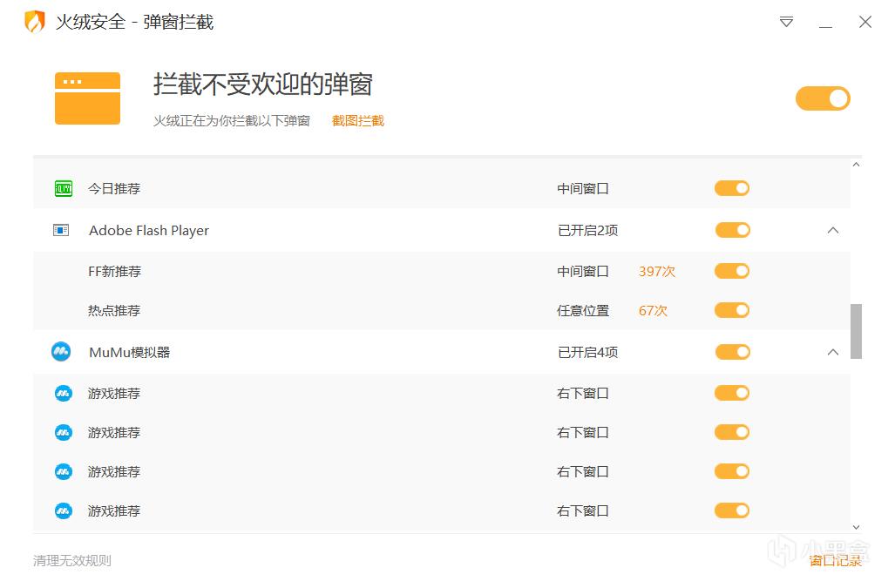Viewport: 895px width, 588px height.
Task: Disable the FF新推荐 blocking switch
Action: [x=731, y=271]
